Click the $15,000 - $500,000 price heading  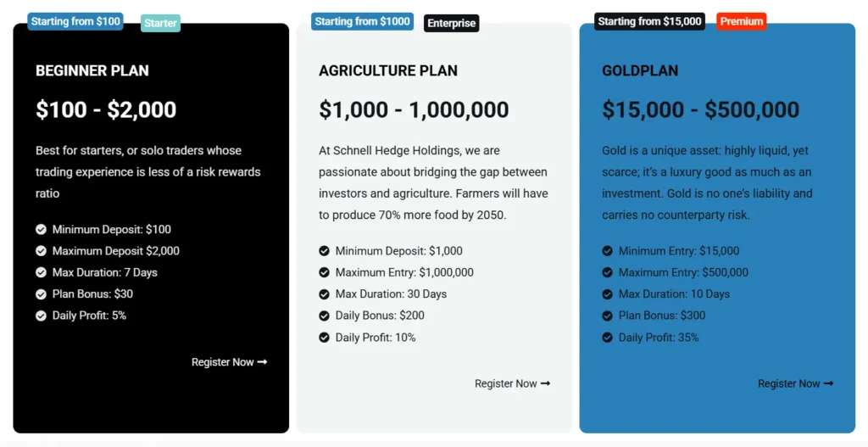pyautogui.click(x=700, y=110)
